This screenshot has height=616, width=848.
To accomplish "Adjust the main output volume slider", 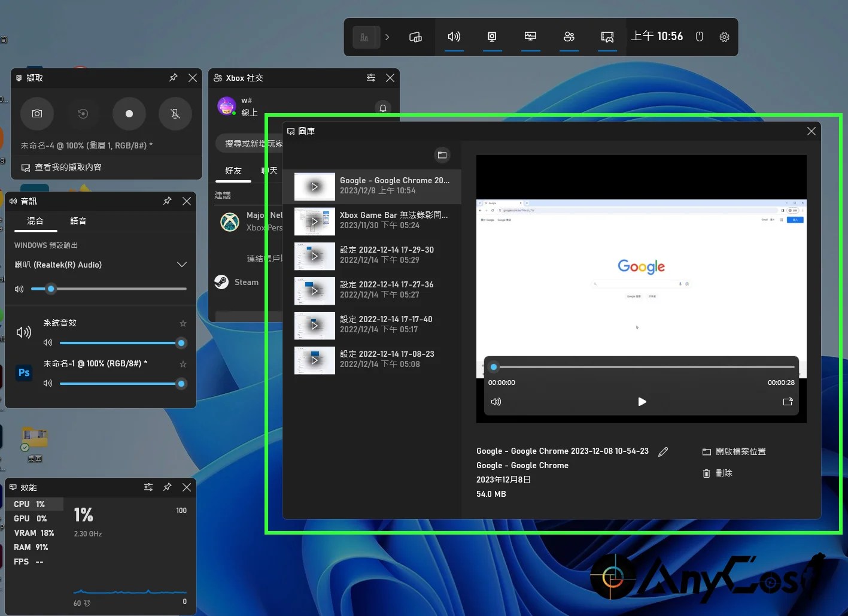I will click(109, 289).
